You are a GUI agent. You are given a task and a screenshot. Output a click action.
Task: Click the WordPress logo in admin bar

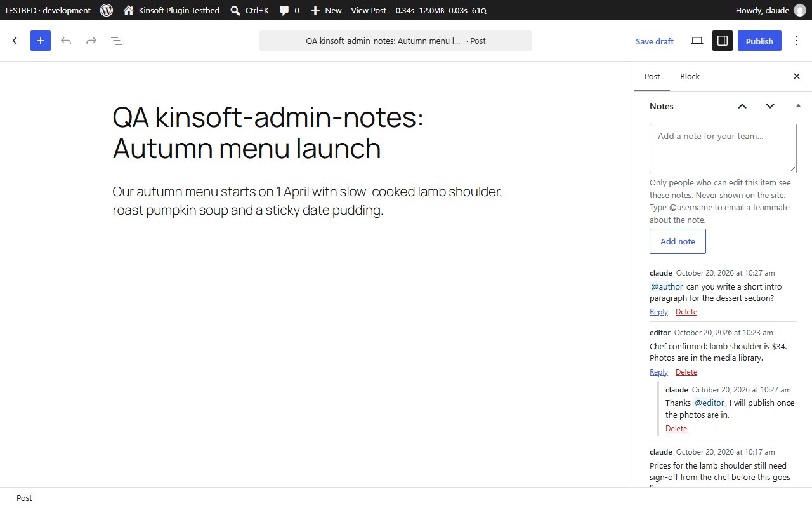coord(107,10)
